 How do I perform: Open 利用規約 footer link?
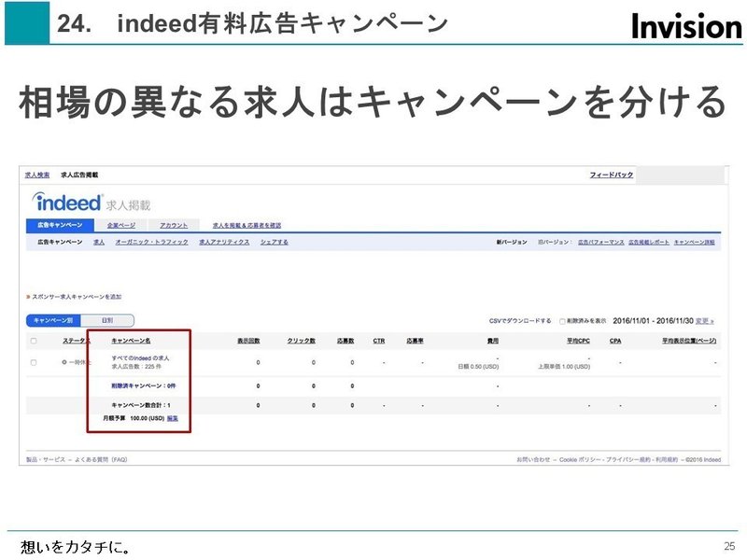pos(667,459)
